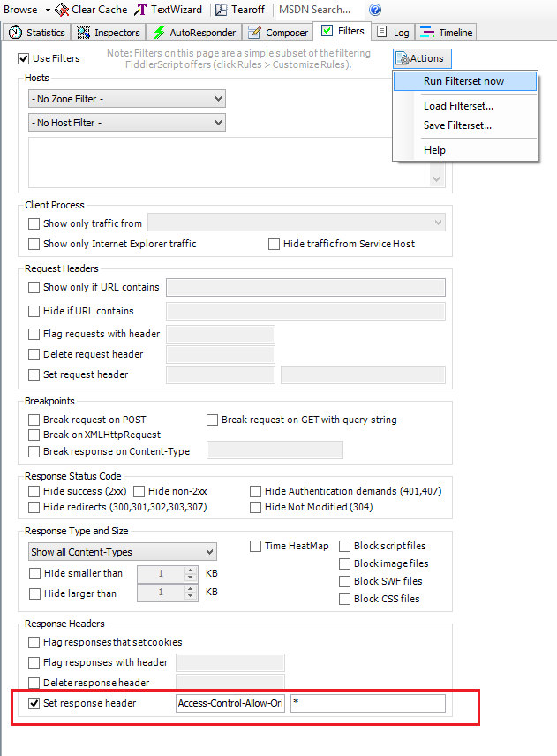This screenshot has width=557, height=756.
Task: Click the Composer pencil icon
Action: (x=254, y=33)
